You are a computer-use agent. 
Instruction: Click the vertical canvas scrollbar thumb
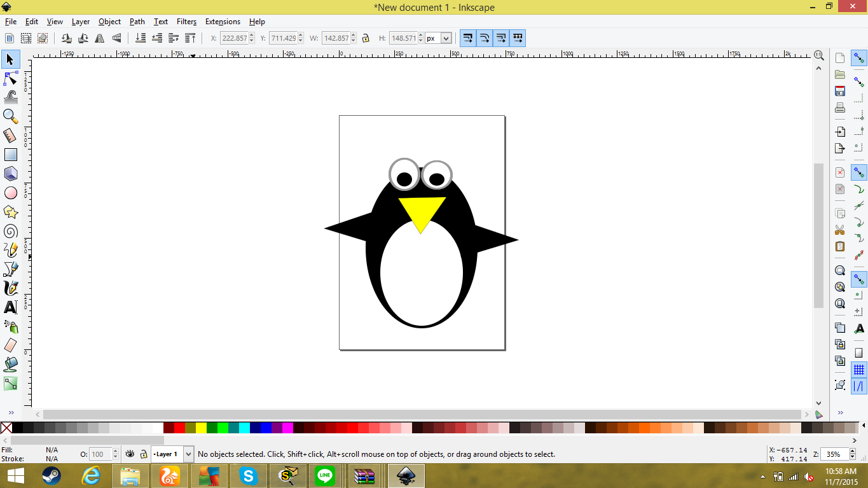[818, 235]
